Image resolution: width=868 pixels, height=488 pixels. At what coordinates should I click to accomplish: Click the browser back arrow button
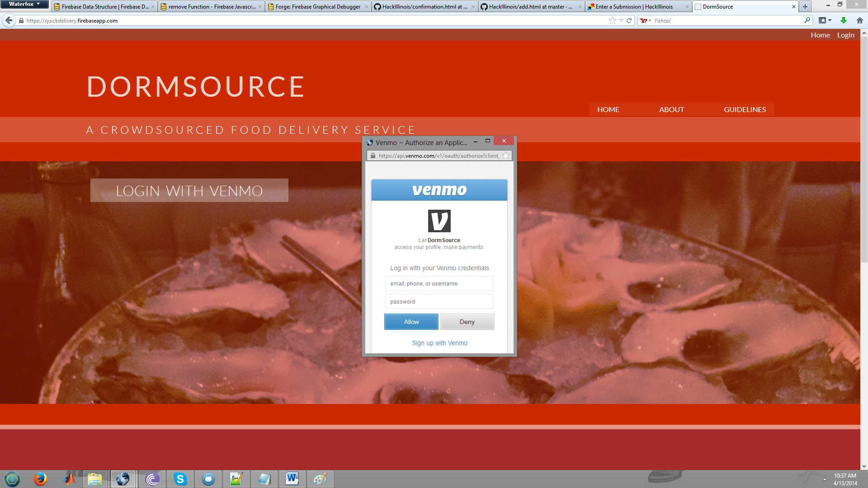tap(9, 20)
